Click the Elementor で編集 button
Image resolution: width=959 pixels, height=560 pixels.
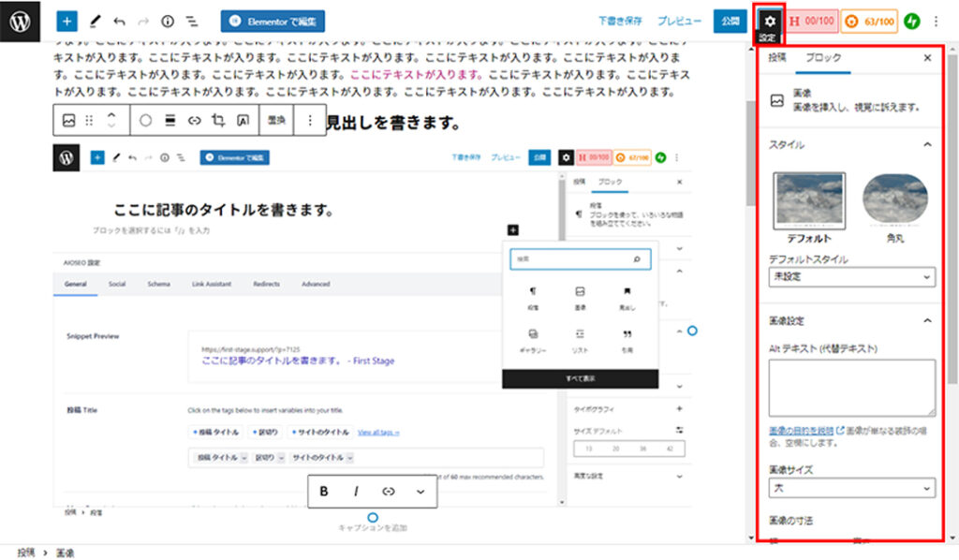click(x=274, y=21)
